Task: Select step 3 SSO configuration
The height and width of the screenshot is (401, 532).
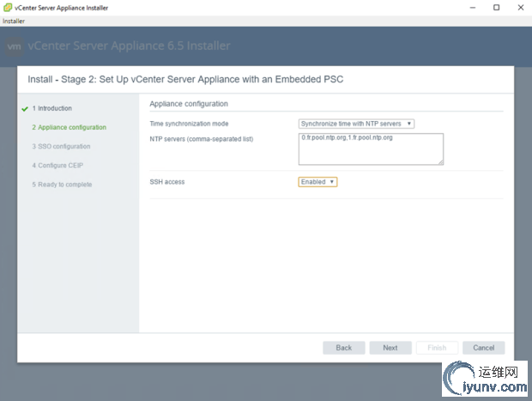Action: [x=61, y=146]
